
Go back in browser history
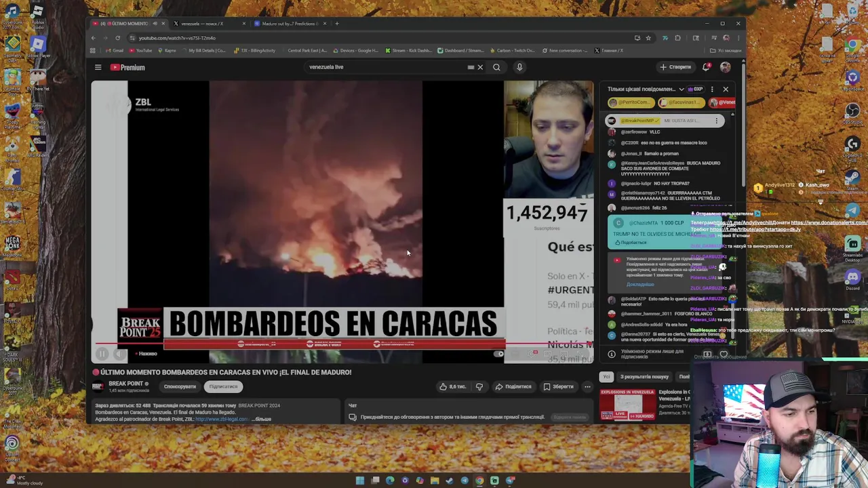94,38
